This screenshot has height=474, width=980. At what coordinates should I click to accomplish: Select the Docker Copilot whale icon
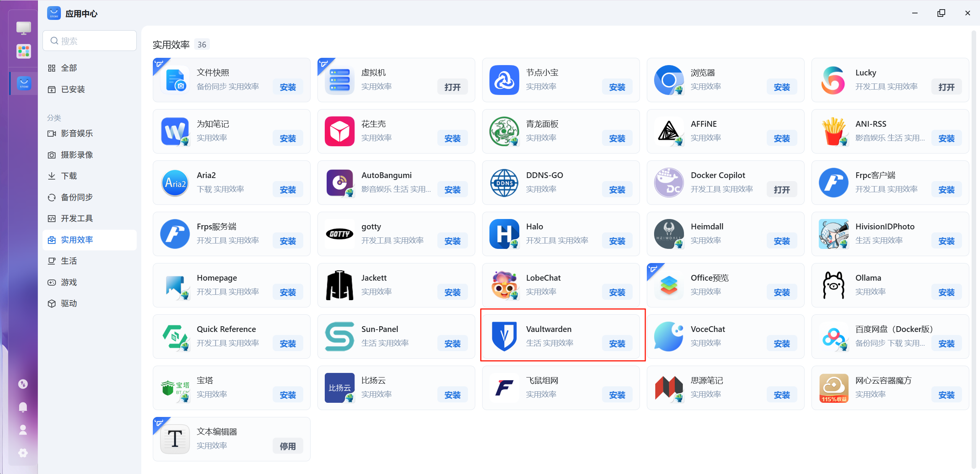(669, 183)
